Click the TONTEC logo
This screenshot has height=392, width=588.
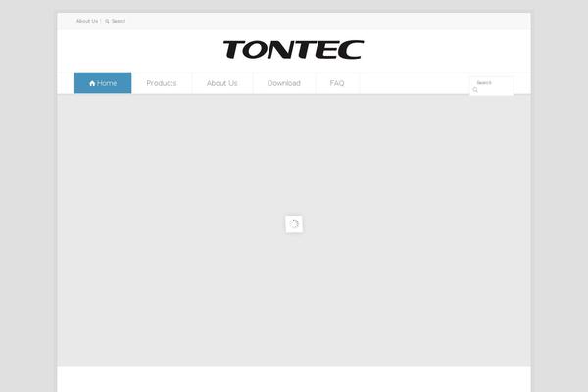pos(293,50)
